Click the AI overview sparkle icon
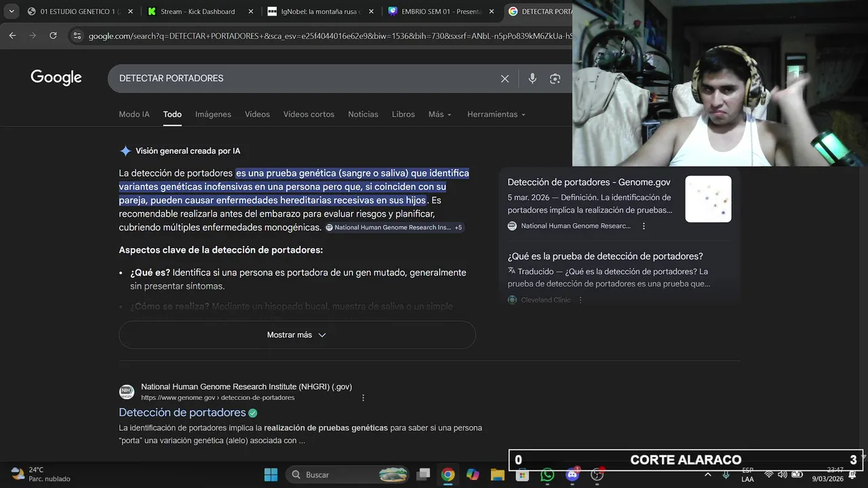Viewport: 868px width, 488px height. 125,151
